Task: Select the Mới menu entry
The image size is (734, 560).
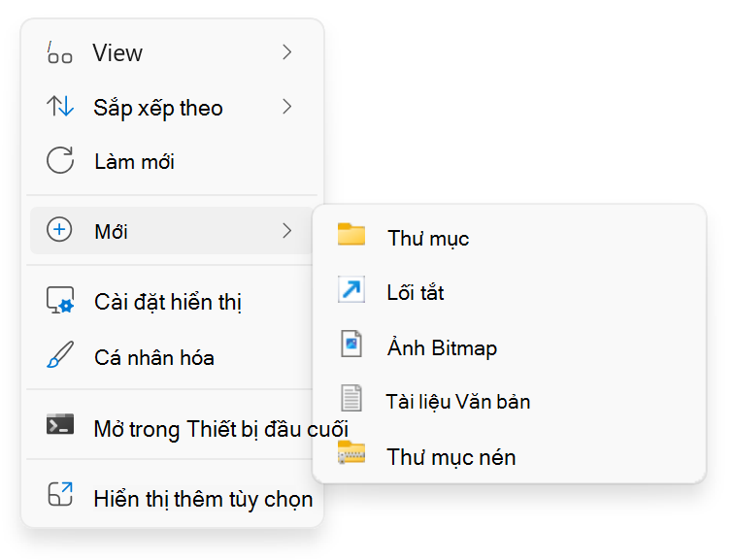Action: (x=171, y=231)
